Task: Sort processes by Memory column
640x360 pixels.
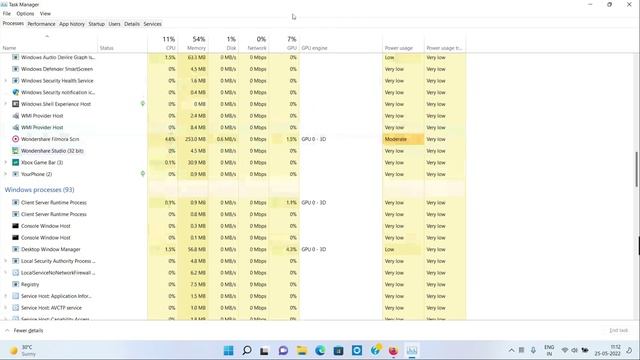Action: point(193,43)
